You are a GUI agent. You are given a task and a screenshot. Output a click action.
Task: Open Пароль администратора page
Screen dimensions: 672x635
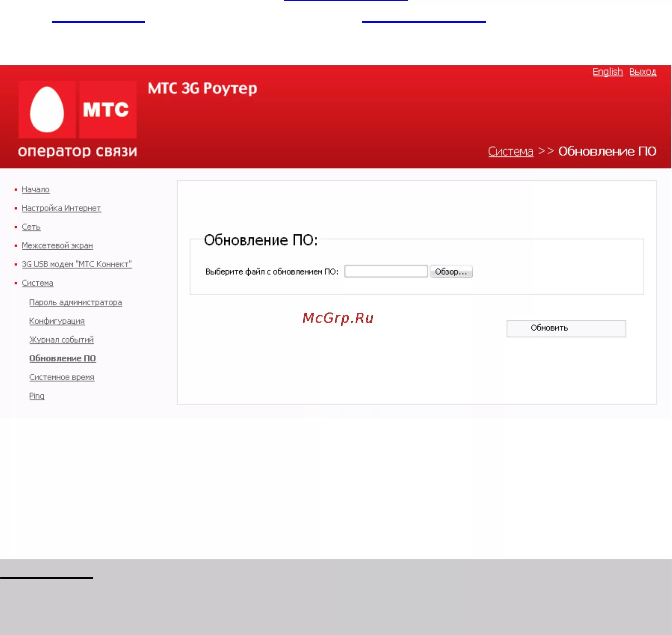pos(76,302)
